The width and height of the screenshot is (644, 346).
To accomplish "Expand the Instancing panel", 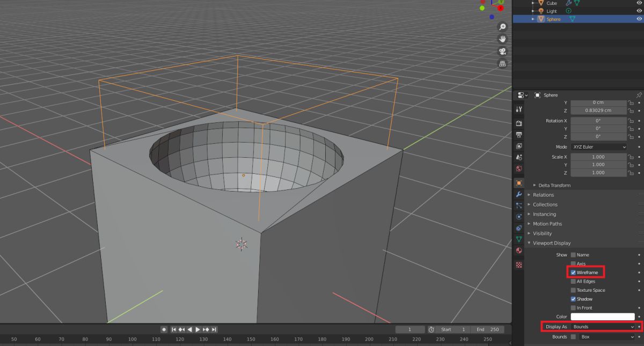I will click(544, 214).
